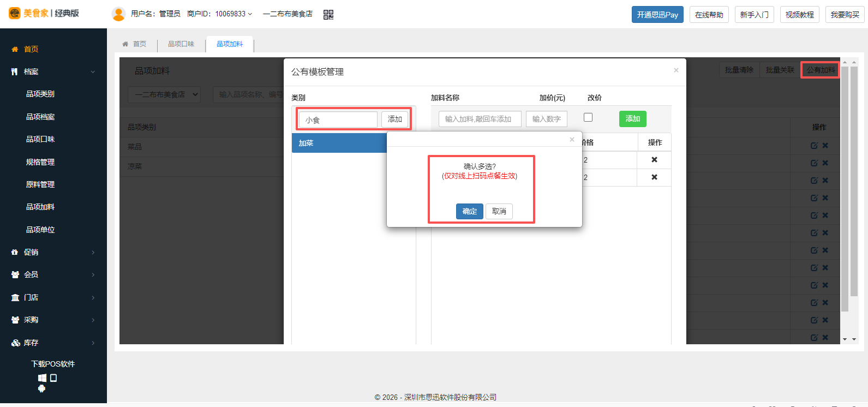Click 添加 beside the 小食 category input
The width and height of the screenshot is (868, 407).
pyautogui.click(x=395, y=119)
